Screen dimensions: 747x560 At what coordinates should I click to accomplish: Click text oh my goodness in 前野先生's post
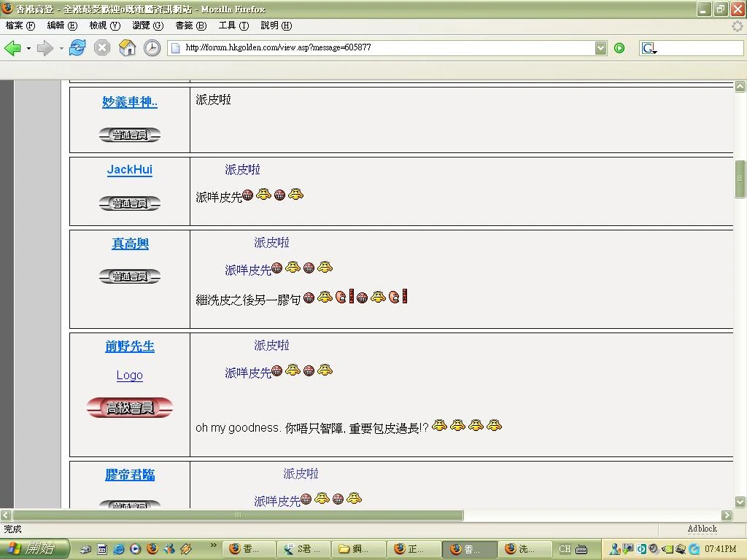(x=237, y=427)
